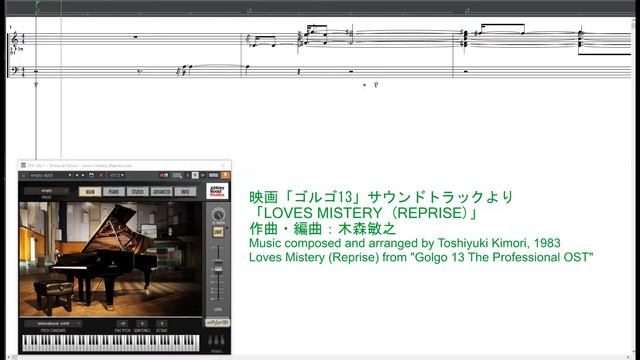Click the semitones value box
The width and height of the screenshot is (640, 360).
142,324
